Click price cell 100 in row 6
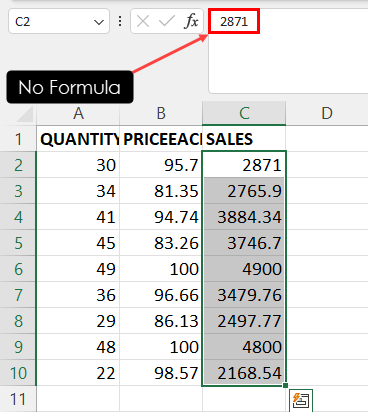The image size is (368, 412). (161, 269)
